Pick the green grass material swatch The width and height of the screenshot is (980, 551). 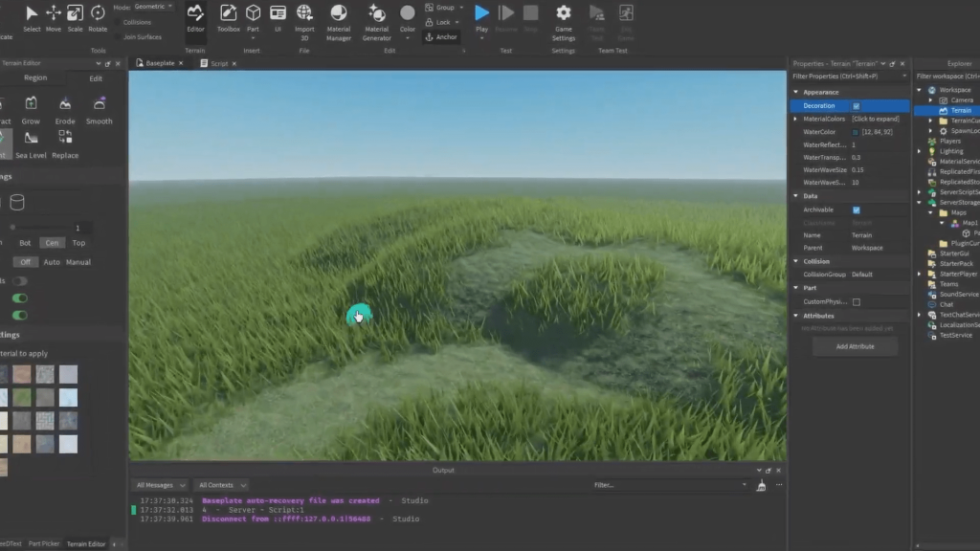point(22,397)
